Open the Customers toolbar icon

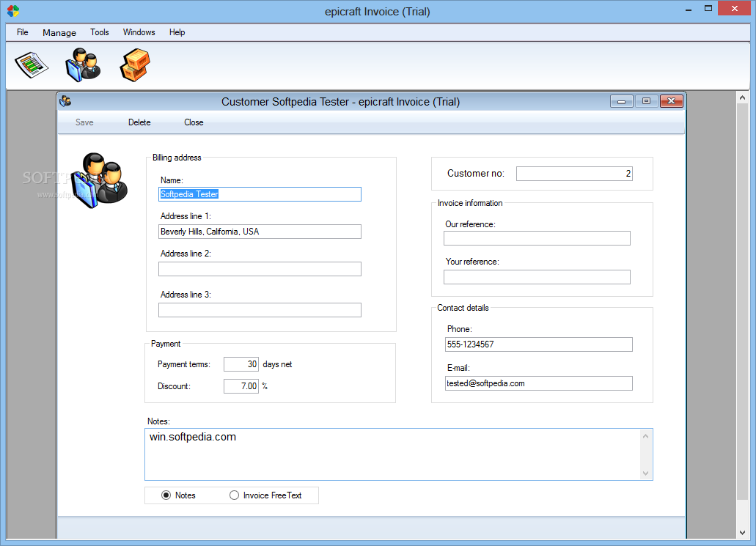[x=83, y=64]
